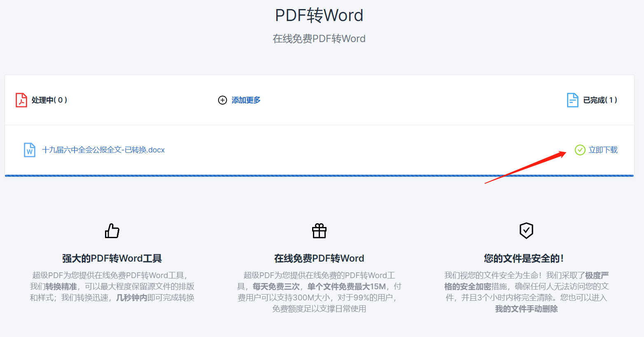Click the PDF转Word page title
Screen dimensions: 644x337
(x=319, y=16)
